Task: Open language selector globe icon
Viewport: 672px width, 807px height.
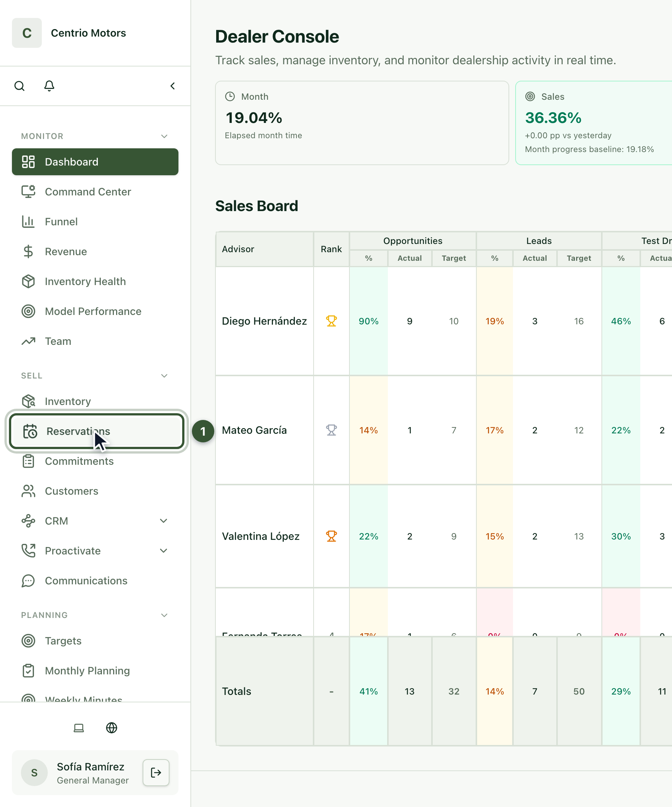Action: click(x=112, y=728)
